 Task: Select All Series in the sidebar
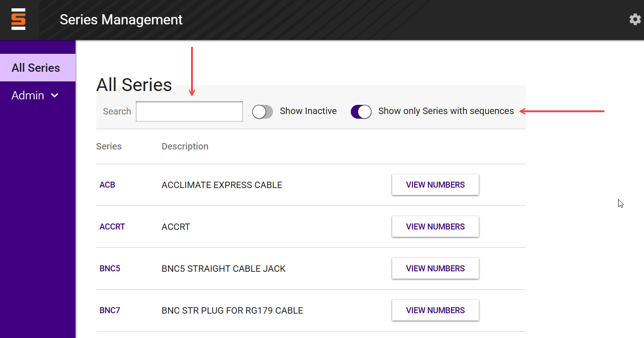point(38,68)
